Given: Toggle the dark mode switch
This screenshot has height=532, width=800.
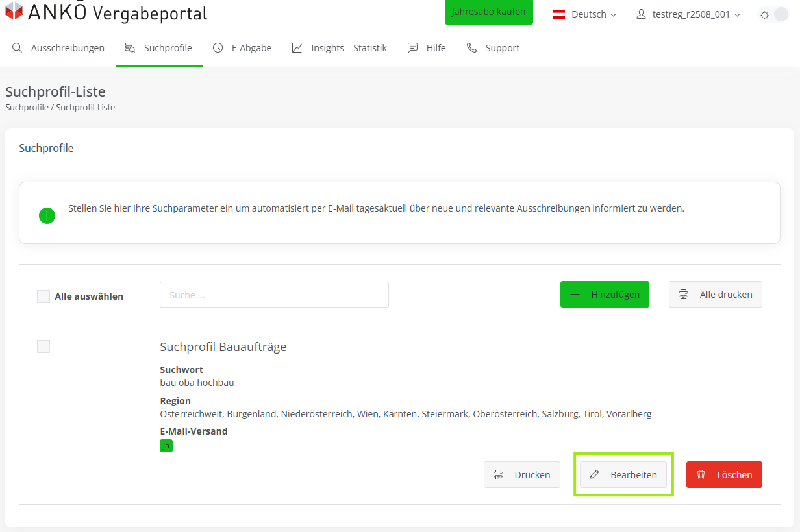Looking at the screenshot, I should pyautogui.click(x=773, y=14).
